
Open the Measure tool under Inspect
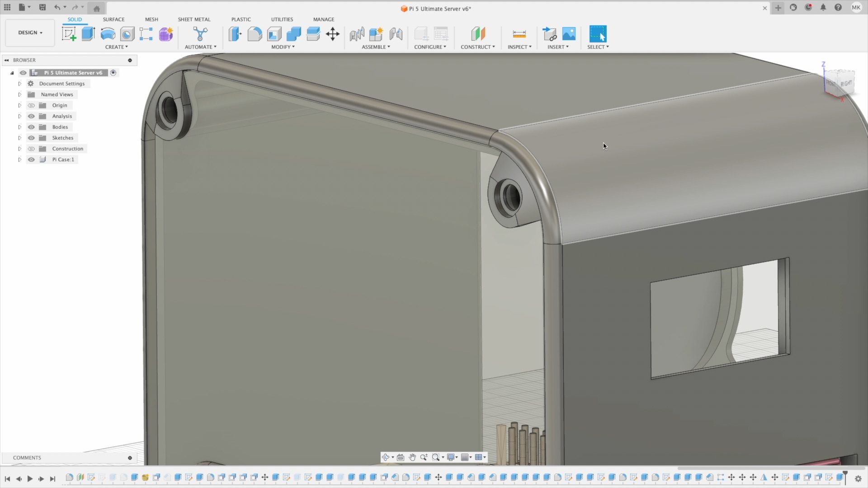pos(519,34)
